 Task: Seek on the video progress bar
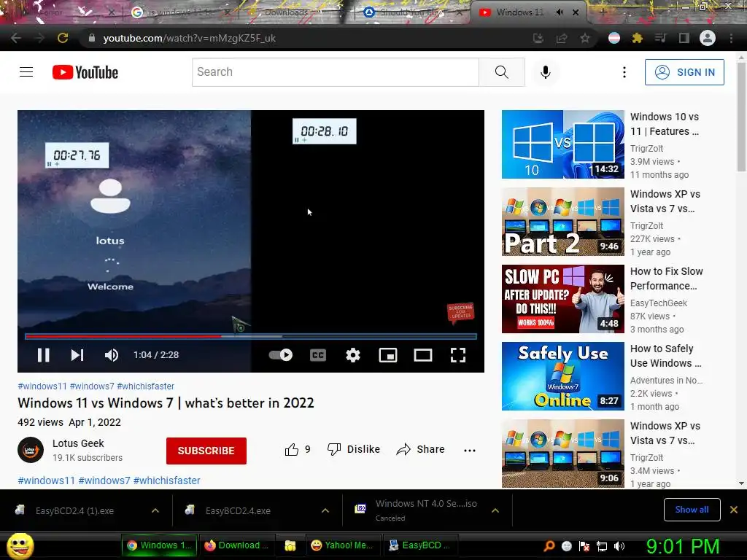pyautogui.click(x=251, y=337)
